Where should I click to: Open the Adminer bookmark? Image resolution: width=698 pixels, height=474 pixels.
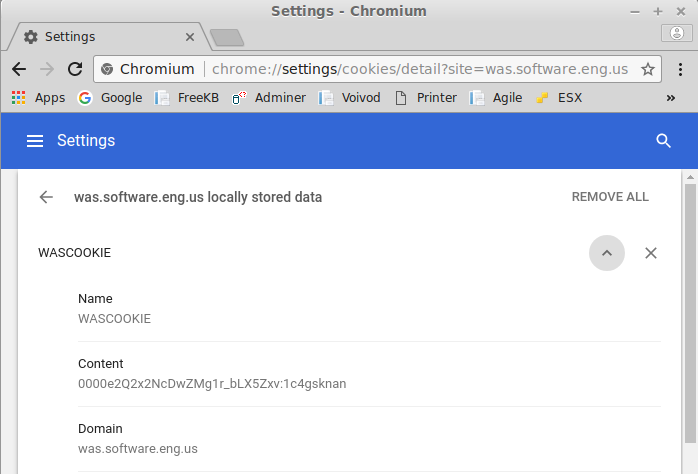(x=269, y=97)
